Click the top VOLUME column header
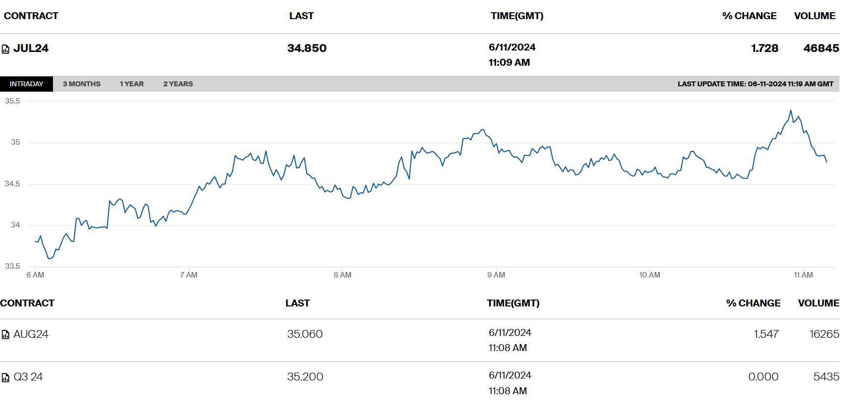This screenshot has height=404, width=868. (x=815, y=16)
